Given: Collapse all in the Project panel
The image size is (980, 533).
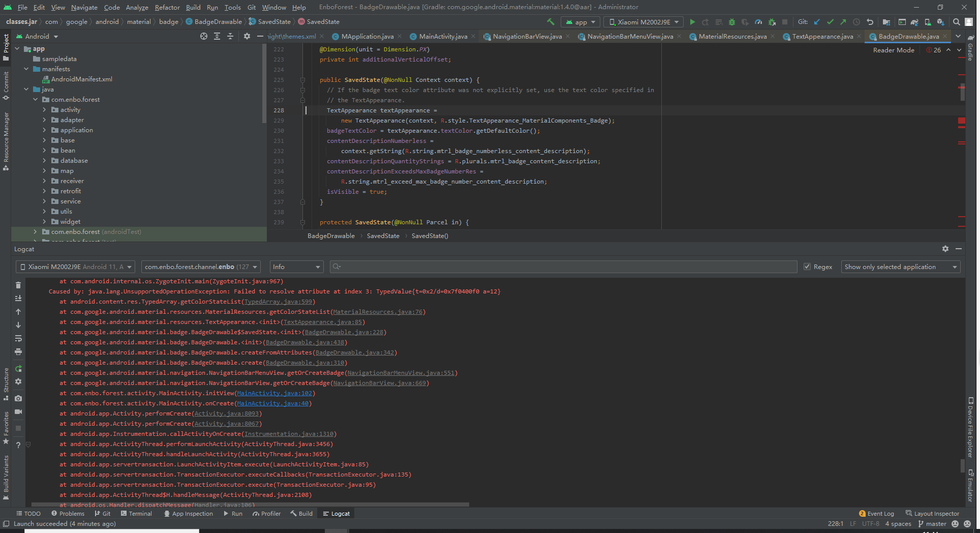Looking at the screenshot, I should tap(230, 36).
